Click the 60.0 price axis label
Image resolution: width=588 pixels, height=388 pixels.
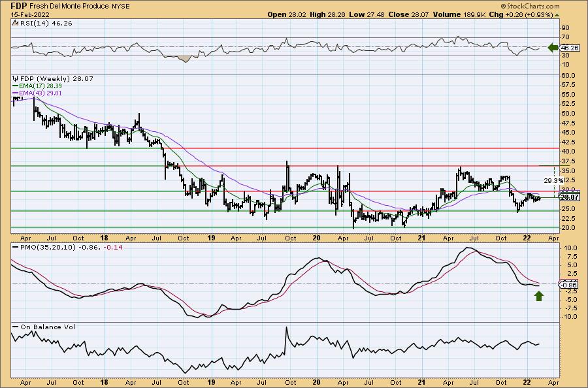click(568, 76)
